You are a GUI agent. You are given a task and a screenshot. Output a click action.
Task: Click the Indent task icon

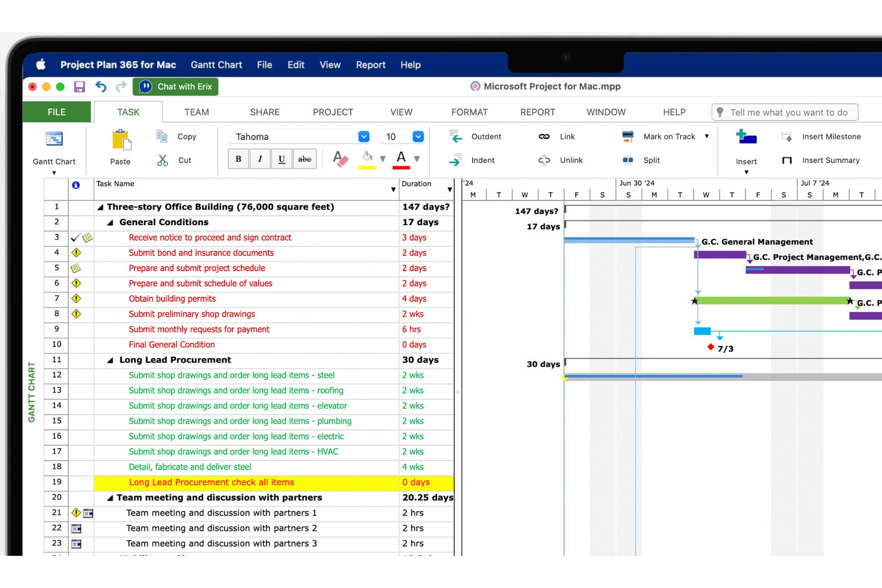(x=456, y=160)
